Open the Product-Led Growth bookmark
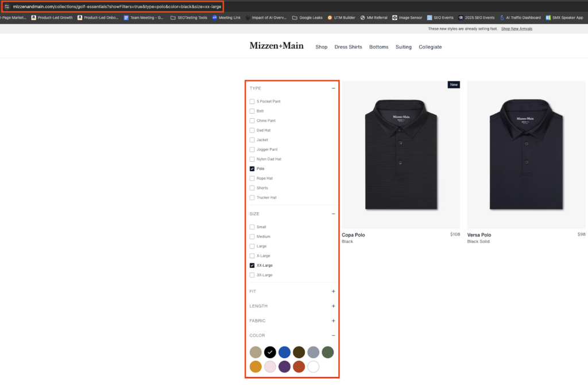Viewport: 588px width, 385px height. coord(52,18)
